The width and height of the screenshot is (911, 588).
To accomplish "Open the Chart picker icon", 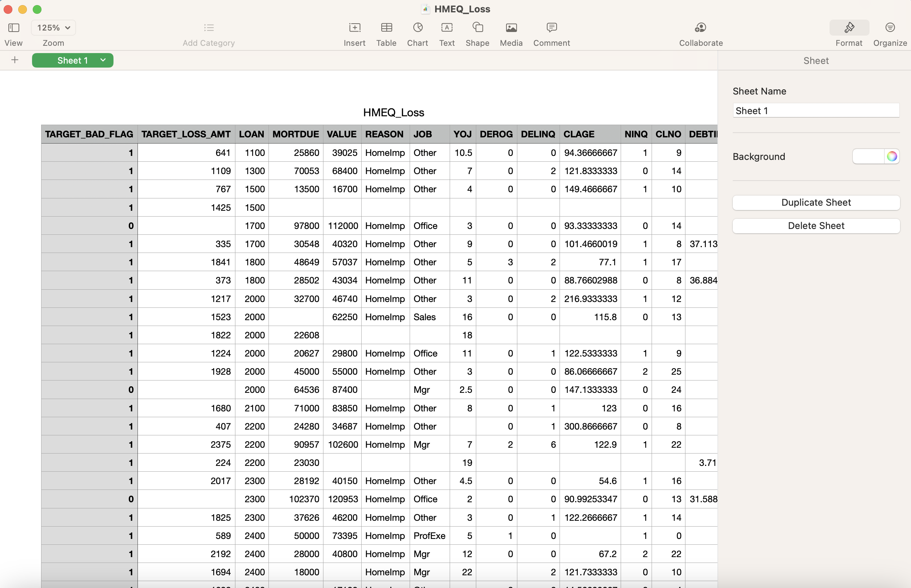I will (417, 28).
